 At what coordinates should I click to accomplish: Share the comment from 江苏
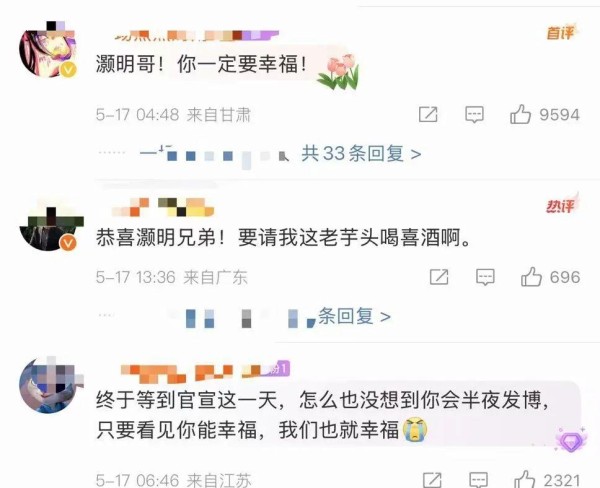432,480
